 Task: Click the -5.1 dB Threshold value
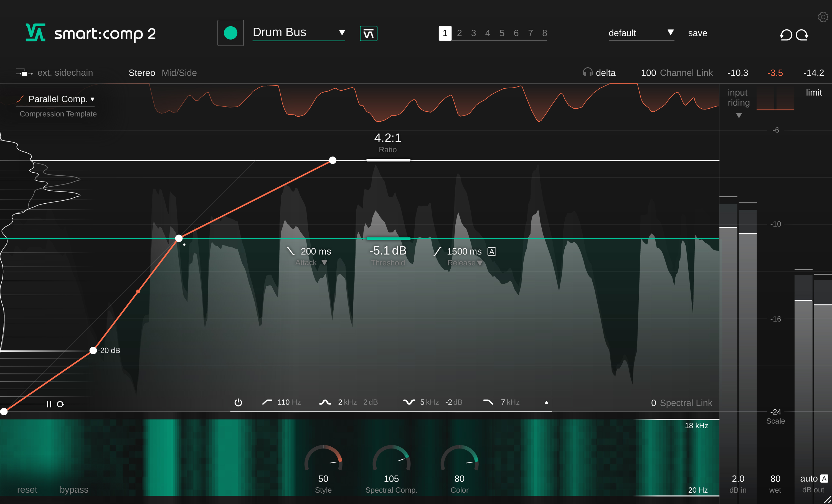[388, 250]
